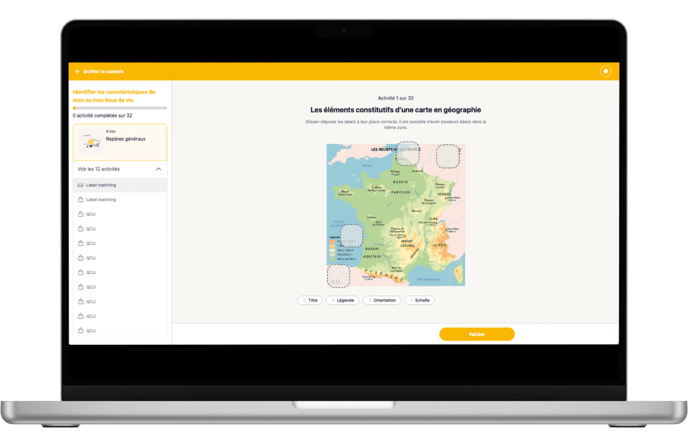Click the Identifier les caractéristiques heading
The height and width of the screenshot is (446, 688).
[x=114, y=96]
